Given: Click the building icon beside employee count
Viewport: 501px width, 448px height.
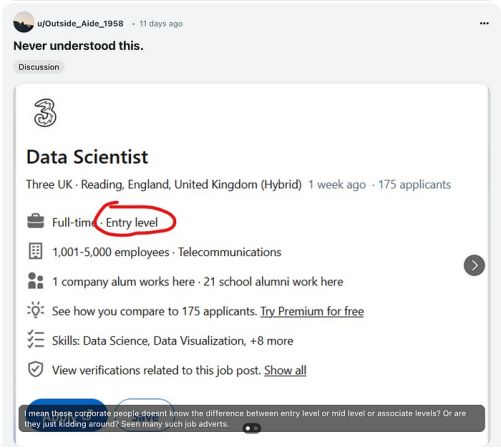Looking at the screenshot, I should coord(35,251).
